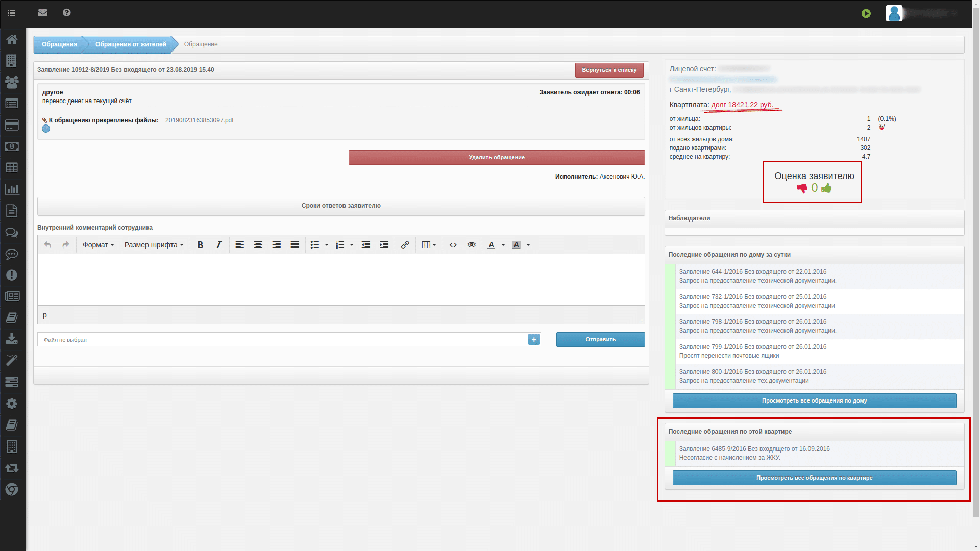Image resolution: width=980 pixels, height=551 pixels.
Task: Click the Отправить button
Action: point(600,339)
